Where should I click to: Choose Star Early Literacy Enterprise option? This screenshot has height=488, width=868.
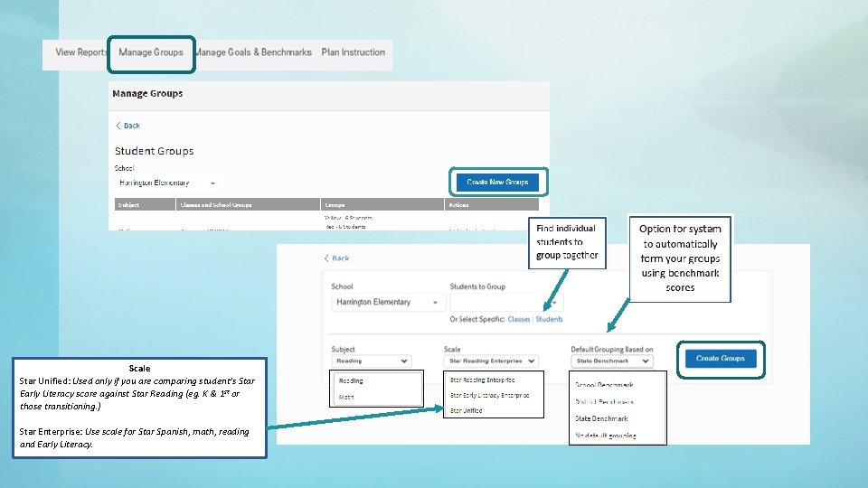click(489, 395)
